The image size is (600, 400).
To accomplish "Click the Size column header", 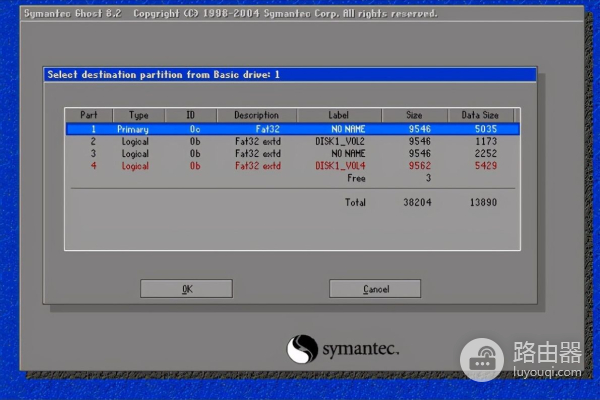I will (x=414, y=116).
